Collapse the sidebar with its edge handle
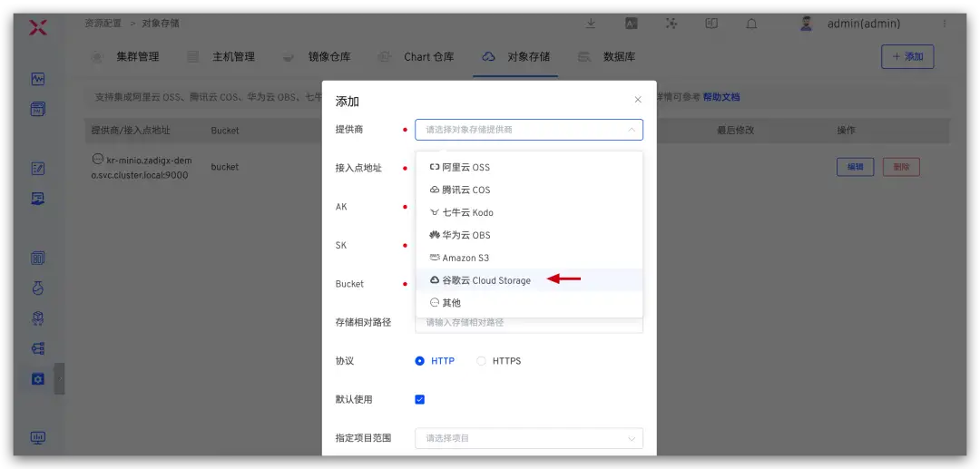This screenshot has height=469, width=980. 59,378
